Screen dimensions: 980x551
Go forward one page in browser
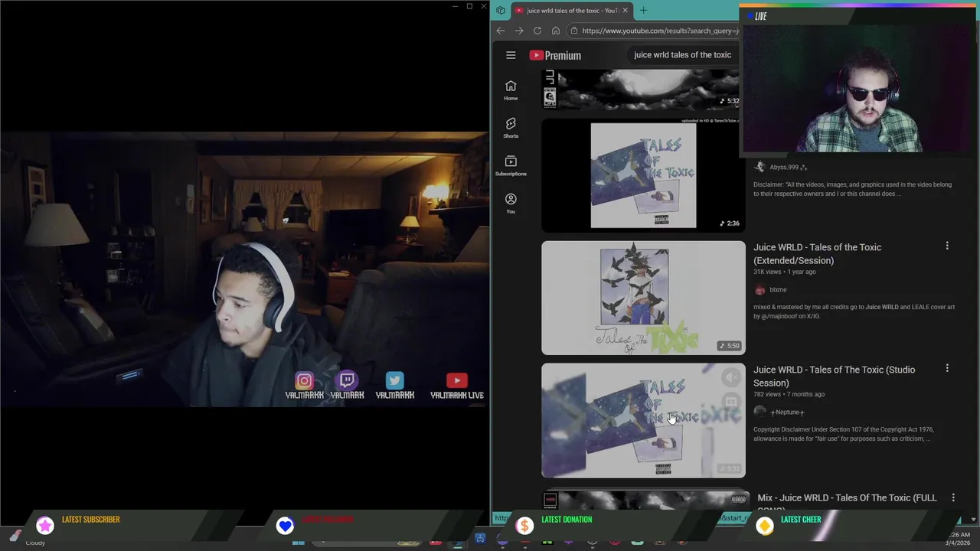pyautogui.click(x=519, y=31)
